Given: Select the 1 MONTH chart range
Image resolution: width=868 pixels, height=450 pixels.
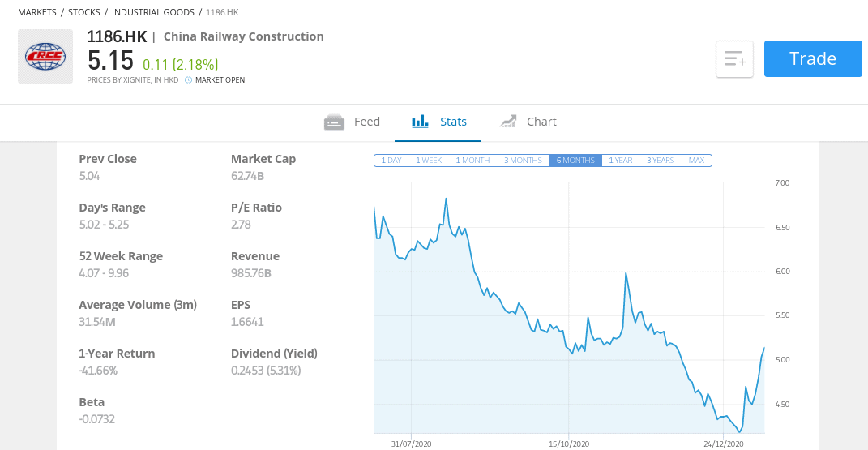Looking at the screenshot, I should [x=472, y=161].
